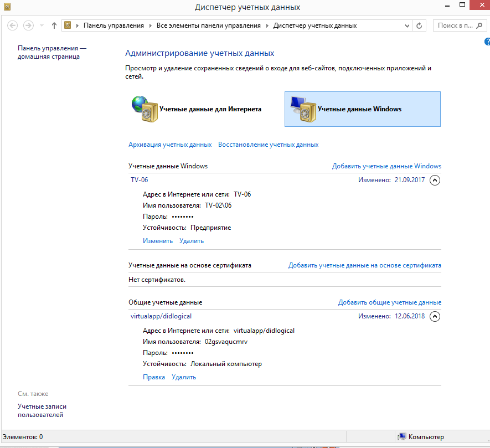The height and width of the screenshot is (448, 490).
Task: Click the Control Panel search field
Action: coord(455,25)
